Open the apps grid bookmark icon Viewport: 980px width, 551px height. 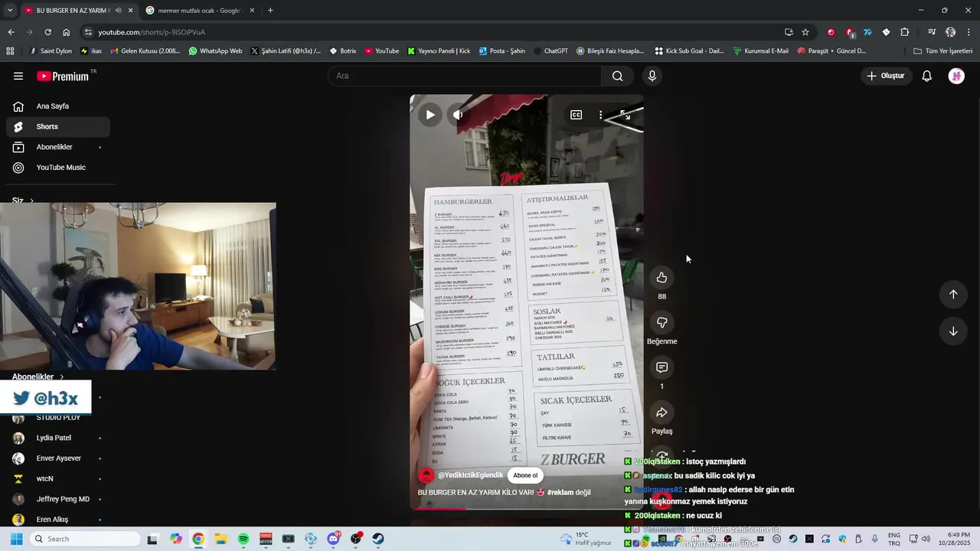tap(10, 51)
